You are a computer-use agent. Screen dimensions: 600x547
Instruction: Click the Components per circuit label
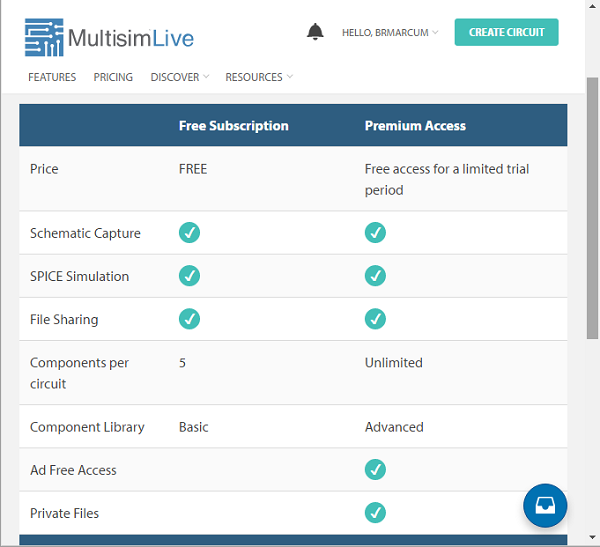(x=80, y=373)
